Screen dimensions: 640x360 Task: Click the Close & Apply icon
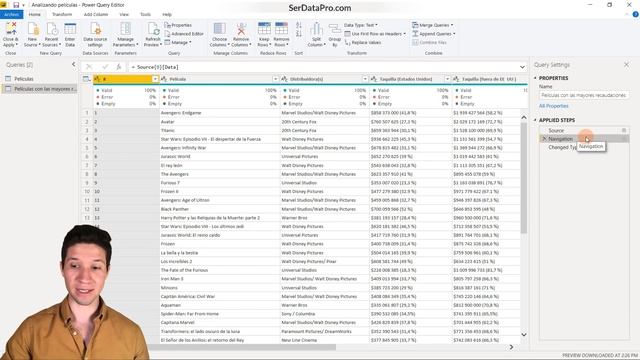11,34
